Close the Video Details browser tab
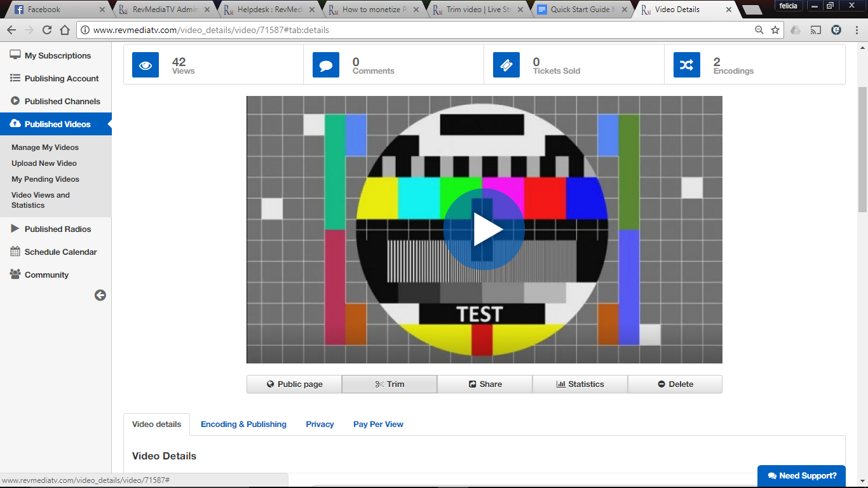The image size is (868, 488). [729, 10]
